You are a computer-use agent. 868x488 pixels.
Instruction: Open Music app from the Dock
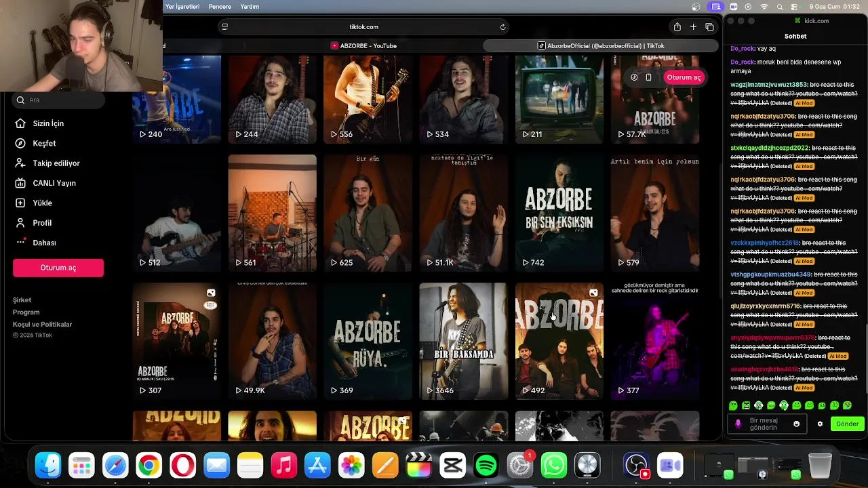coord(284,466)
